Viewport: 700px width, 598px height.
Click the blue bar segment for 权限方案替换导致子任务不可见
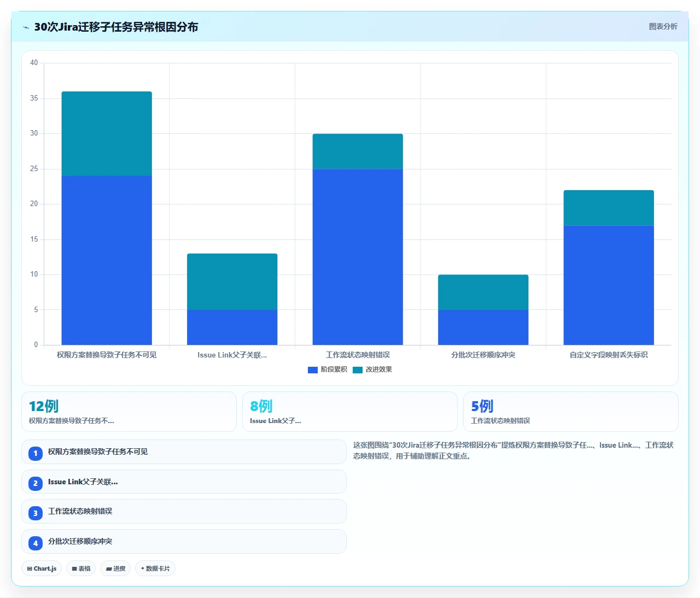[107, 260]
